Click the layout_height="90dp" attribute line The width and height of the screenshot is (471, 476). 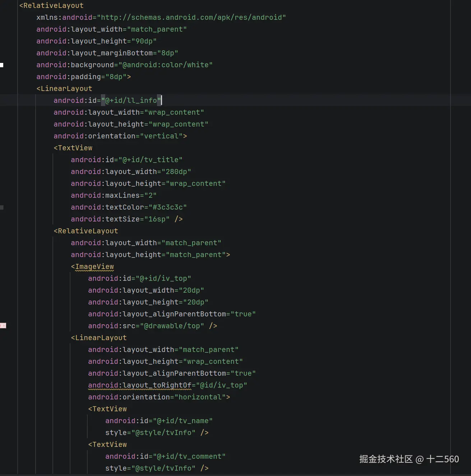point(96,41)
